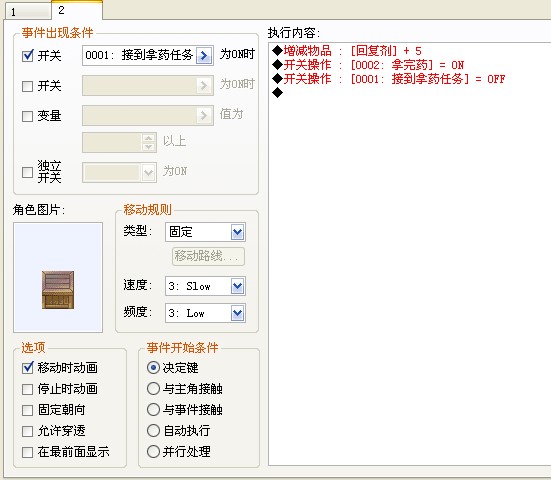Uncheck the first 开关 condition checkbox
The height and width of the screenshot is (480, 551).
[27, 56]
